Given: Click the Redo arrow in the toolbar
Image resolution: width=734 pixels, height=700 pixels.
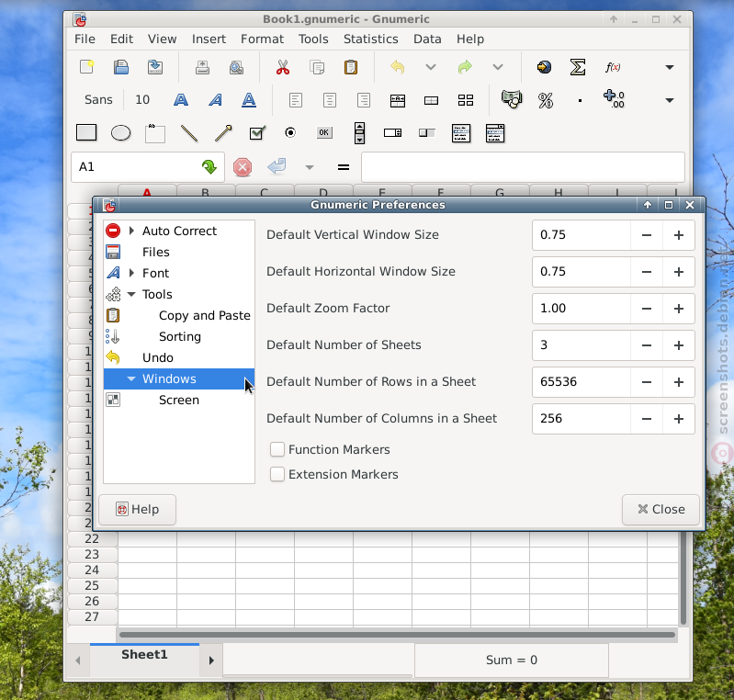Looking at the screenshot, I should pyautogui.click(x=465, y=67).
